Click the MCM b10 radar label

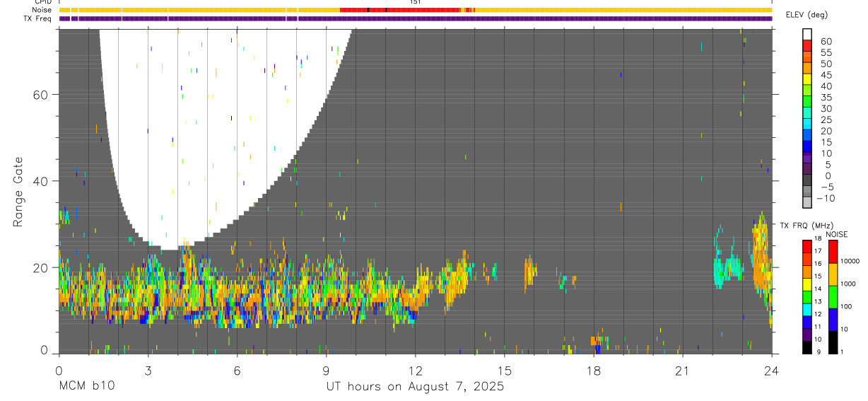[x=86, y=386]
